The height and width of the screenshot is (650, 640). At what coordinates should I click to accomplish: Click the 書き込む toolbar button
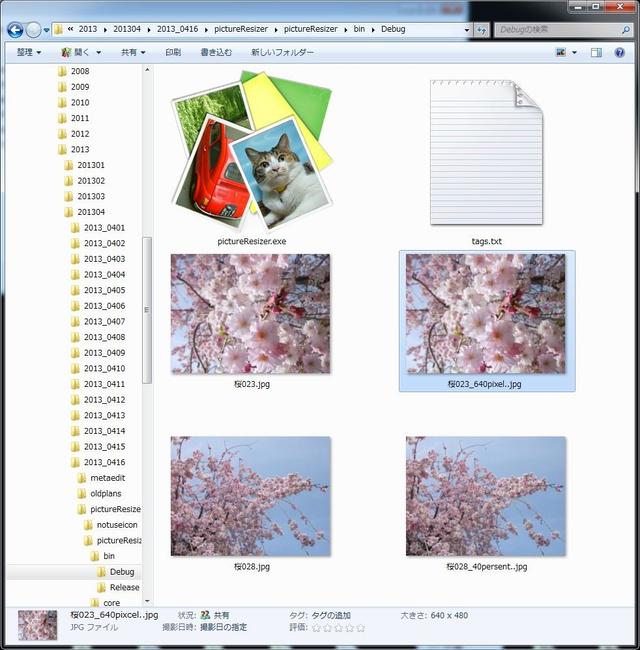coord(216,52)
